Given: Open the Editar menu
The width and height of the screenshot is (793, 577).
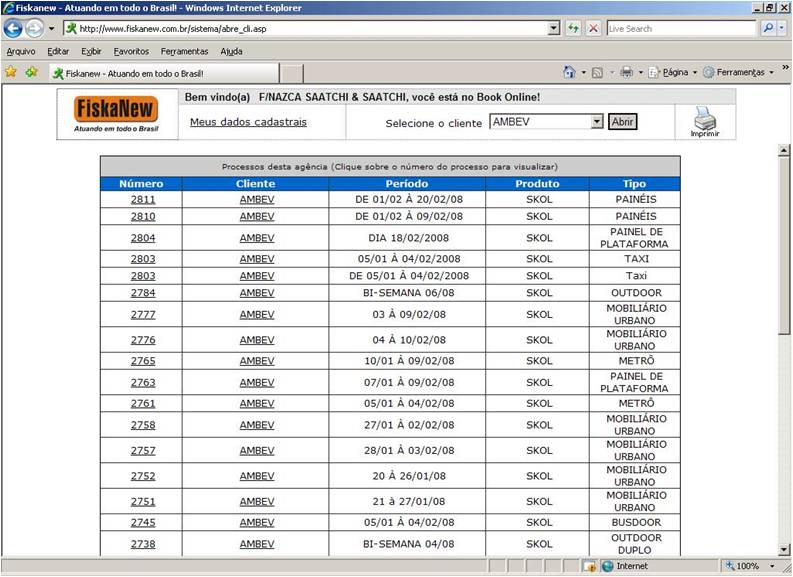Looking at the screenshot, I should [58, 52].
